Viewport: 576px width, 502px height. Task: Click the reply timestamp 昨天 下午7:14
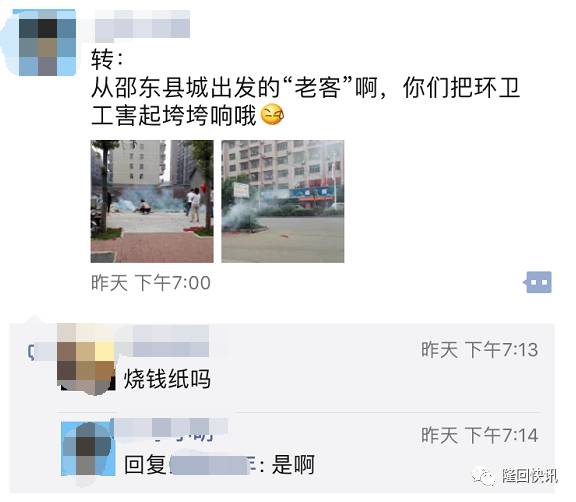tap(479, 435)
